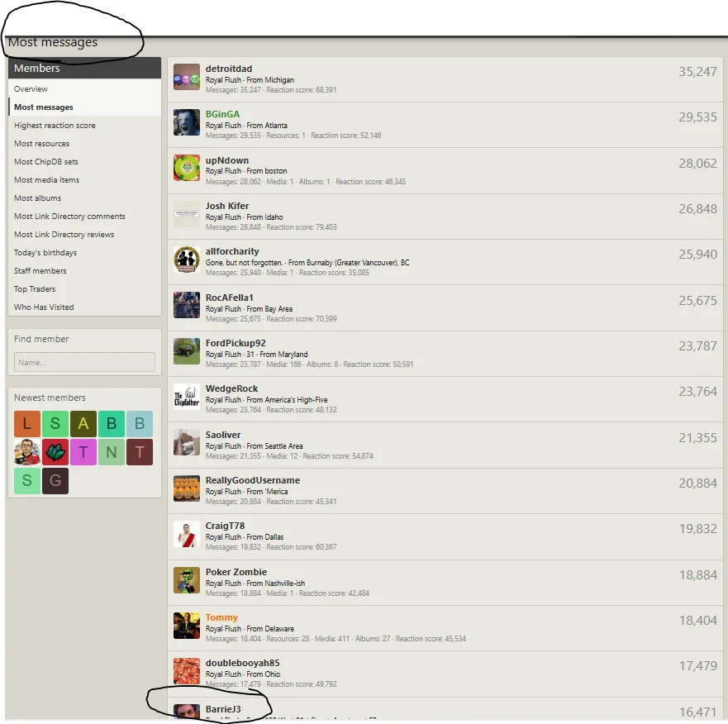Show Most media items list
The height and width of the screenshot is (724, 728).
tap(46, 179)
